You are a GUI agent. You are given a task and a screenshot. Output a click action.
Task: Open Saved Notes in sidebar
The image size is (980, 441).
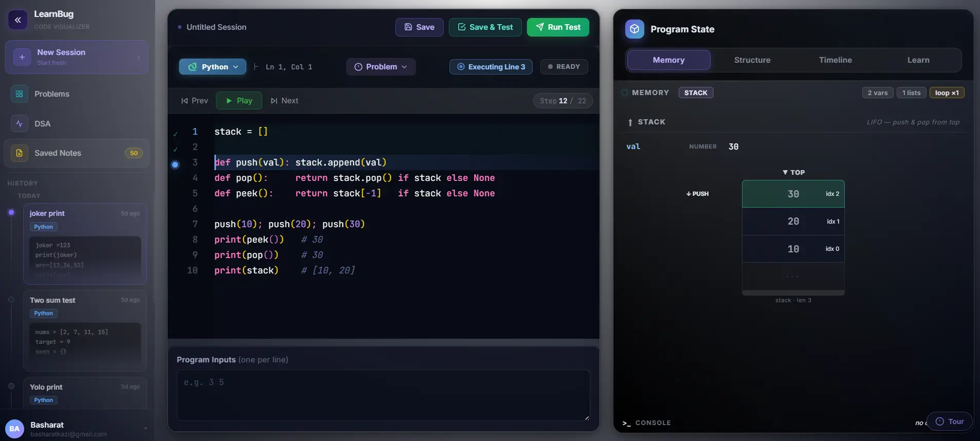tap(77, 153)
